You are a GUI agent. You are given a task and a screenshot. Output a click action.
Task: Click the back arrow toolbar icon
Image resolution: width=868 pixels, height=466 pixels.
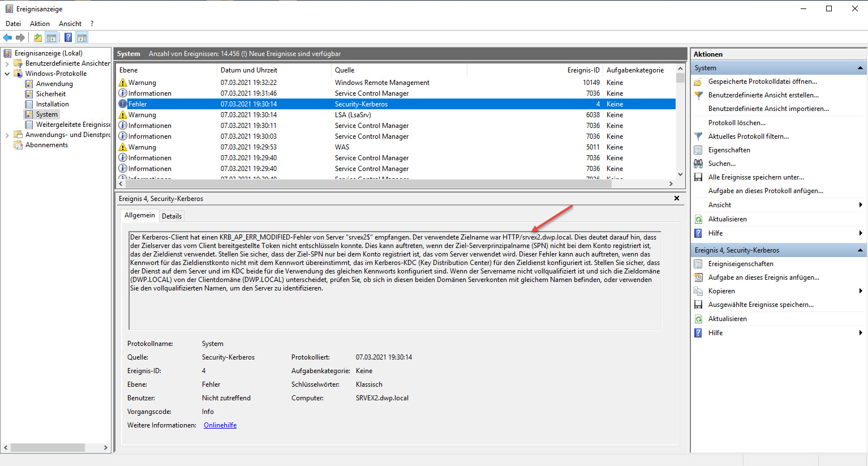coord(7,38)
